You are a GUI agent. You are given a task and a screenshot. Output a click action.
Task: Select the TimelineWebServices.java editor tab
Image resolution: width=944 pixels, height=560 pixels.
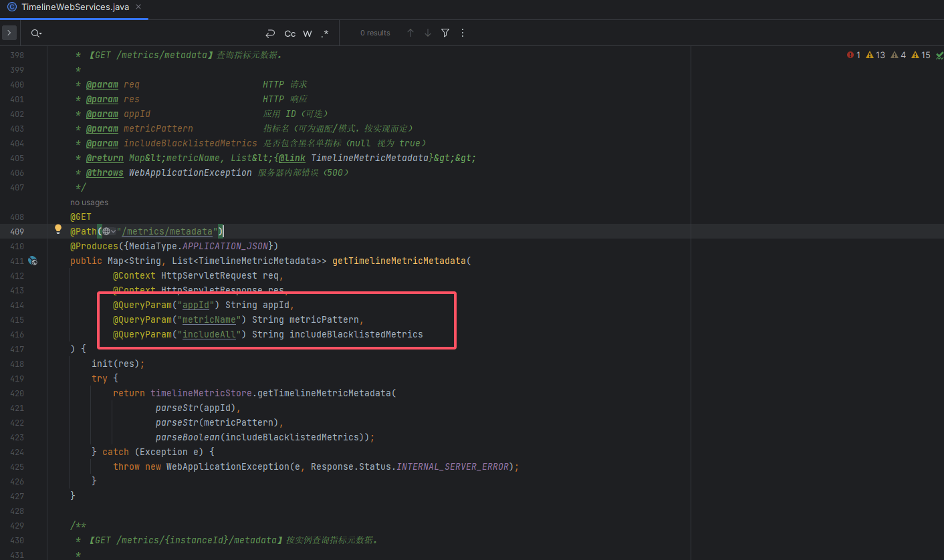point(74,7)
